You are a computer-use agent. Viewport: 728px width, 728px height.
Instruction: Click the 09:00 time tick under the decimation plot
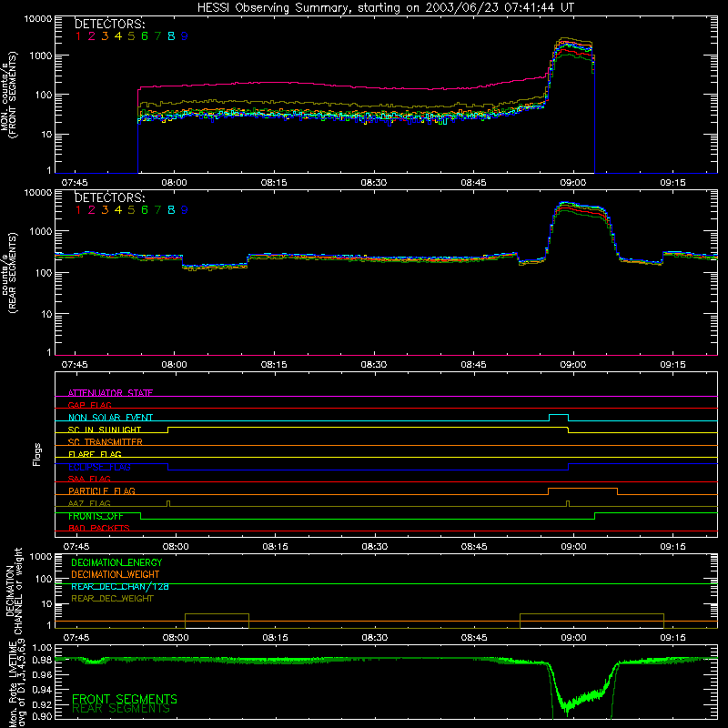(573, 638)
